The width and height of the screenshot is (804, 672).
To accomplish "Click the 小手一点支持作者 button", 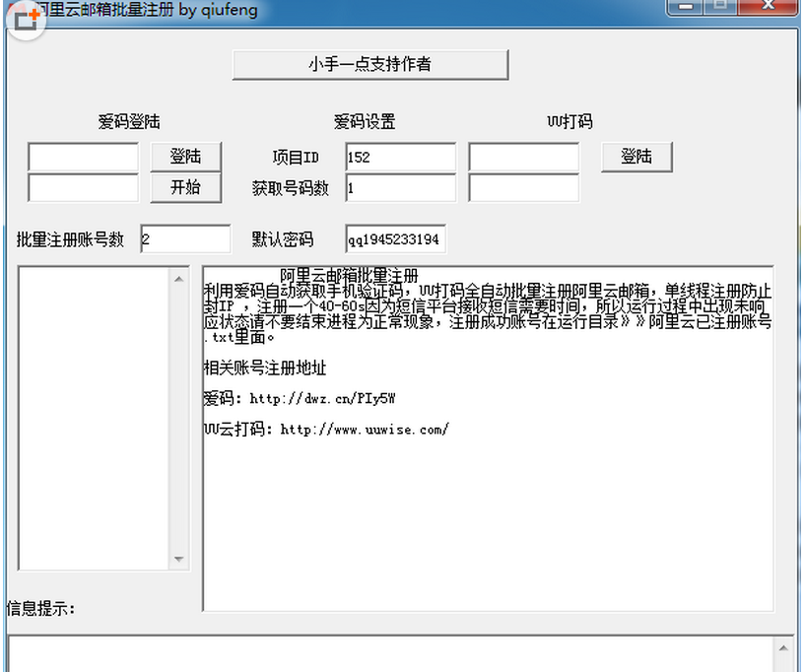I will coord(370,65).
